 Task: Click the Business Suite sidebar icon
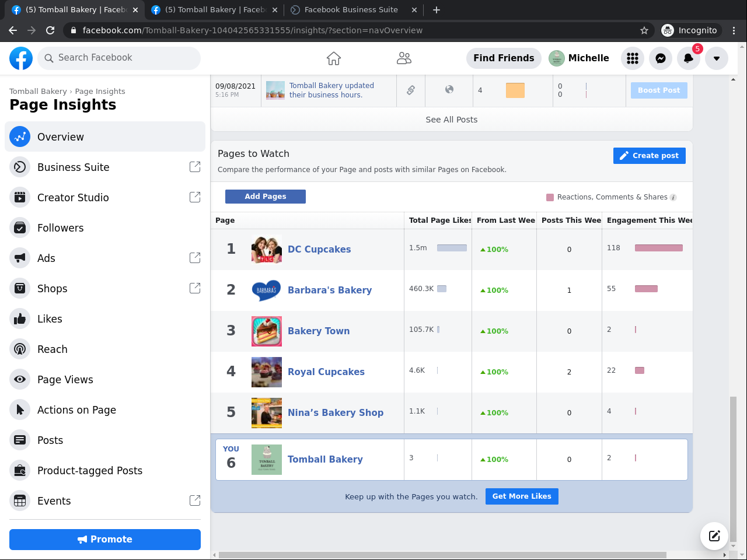(x=20, y=167)
